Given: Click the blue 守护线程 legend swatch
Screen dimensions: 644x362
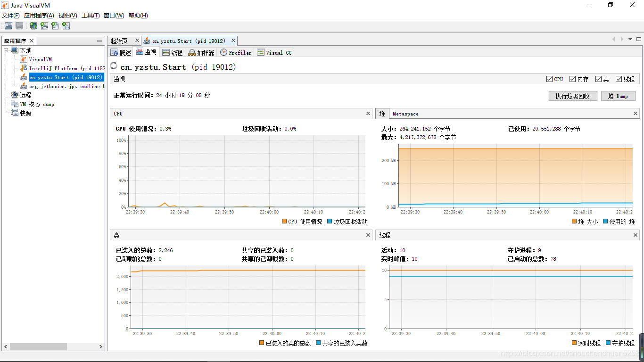Looking at the screenshot, I should click(608, 343).
